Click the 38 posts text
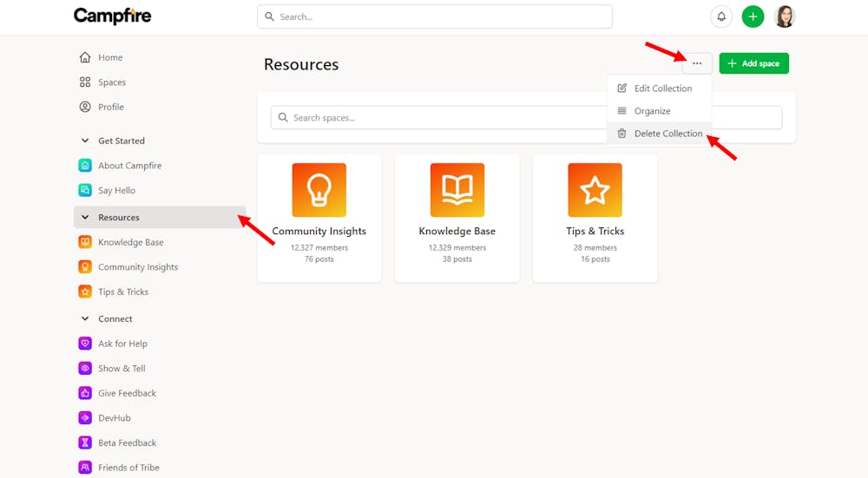 click(x=457, y=259)
